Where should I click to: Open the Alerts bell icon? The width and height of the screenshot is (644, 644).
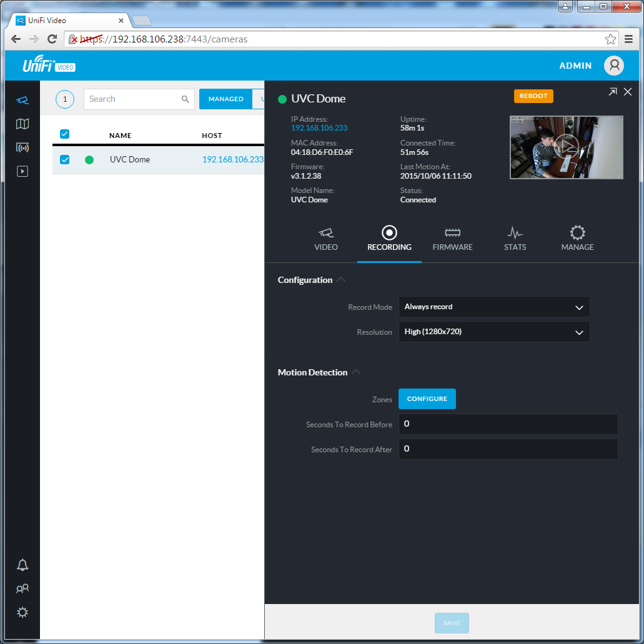click(x=22, y=565)
